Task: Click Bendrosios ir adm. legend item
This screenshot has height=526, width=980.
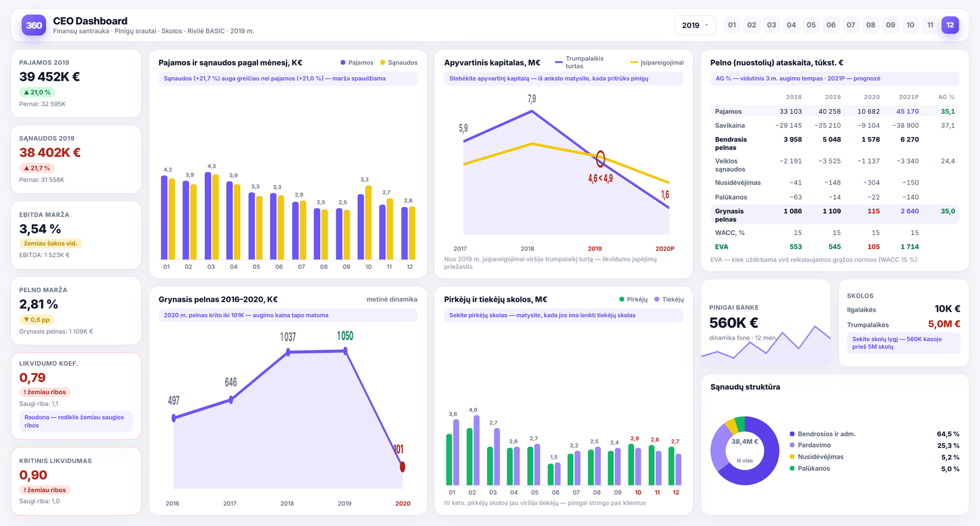Action: click(x=823, y=434)
